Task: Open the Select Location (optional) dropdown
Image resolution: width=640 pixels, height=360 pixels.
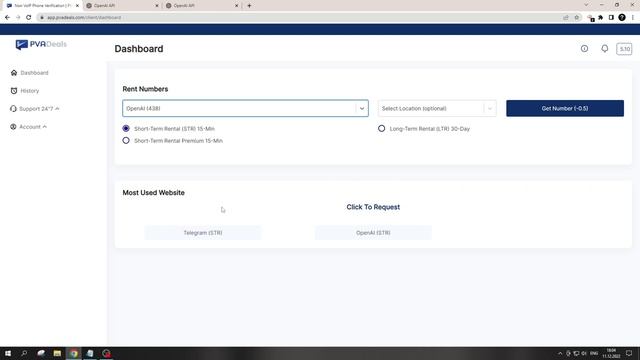Action: 437,108
